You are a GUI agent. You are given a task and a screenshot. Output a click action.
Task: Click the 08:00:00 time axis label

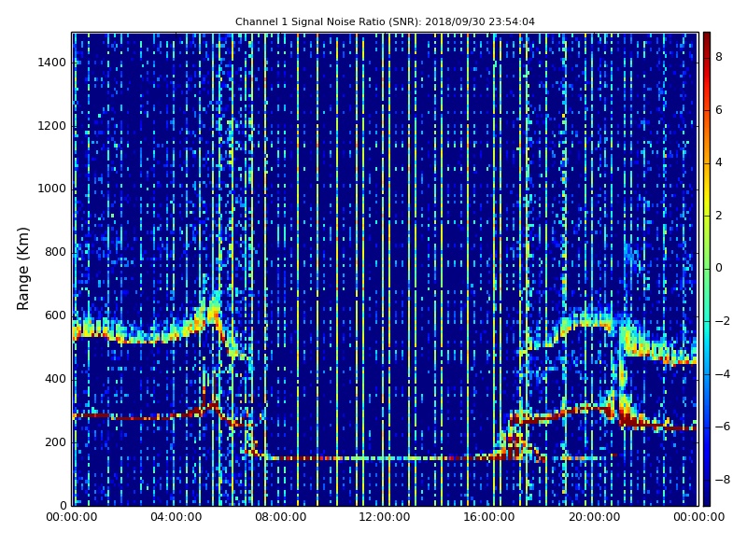pyautogui.click(x=281, y=517)
